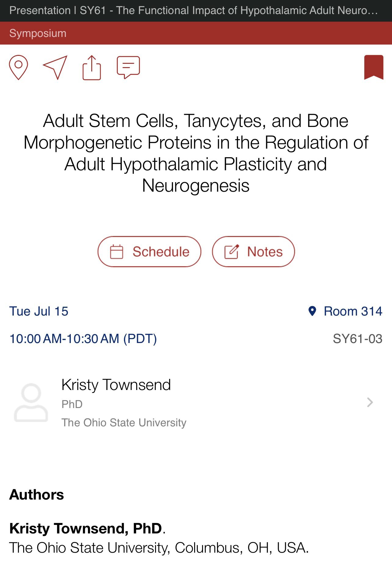Tap the calendar icon in Schedule
Screen dimensions: 392x567
click(116, 252)
